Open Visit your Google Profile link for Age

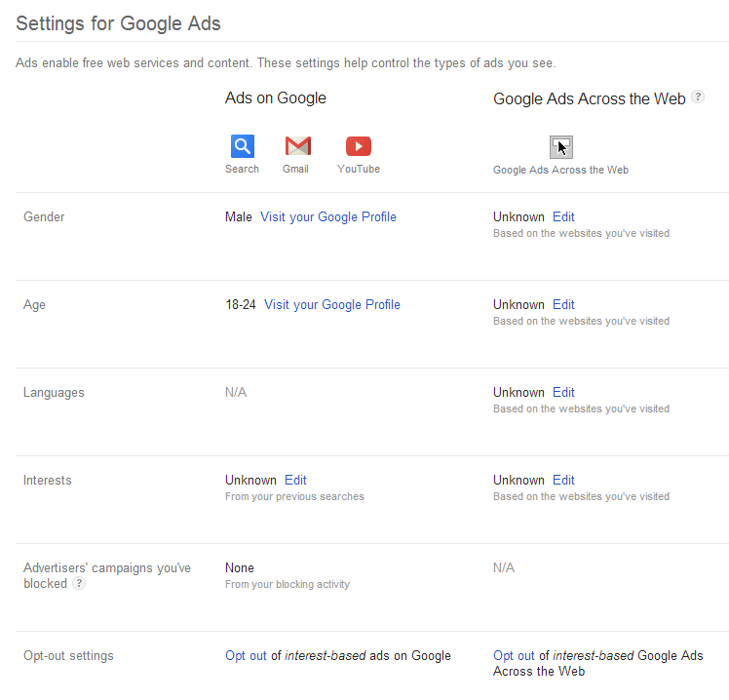coord(332,305)
